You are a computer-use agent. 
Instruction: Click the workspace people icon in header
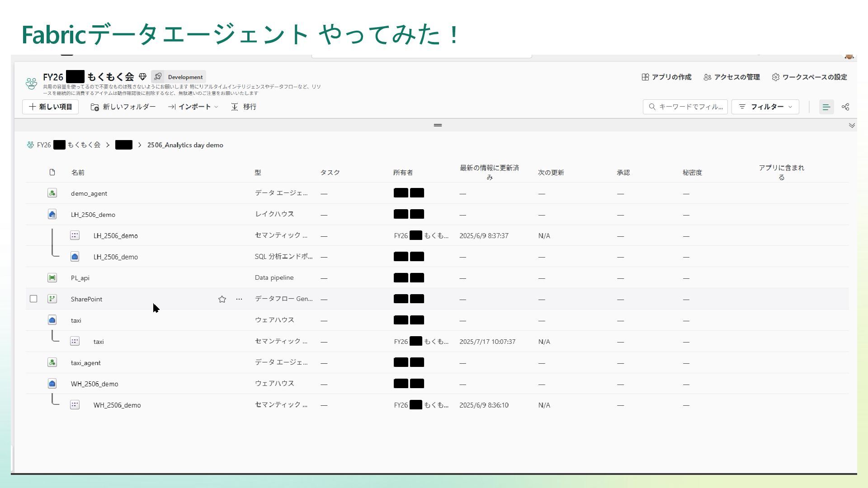pyautogui.click(x=31, y=83)
